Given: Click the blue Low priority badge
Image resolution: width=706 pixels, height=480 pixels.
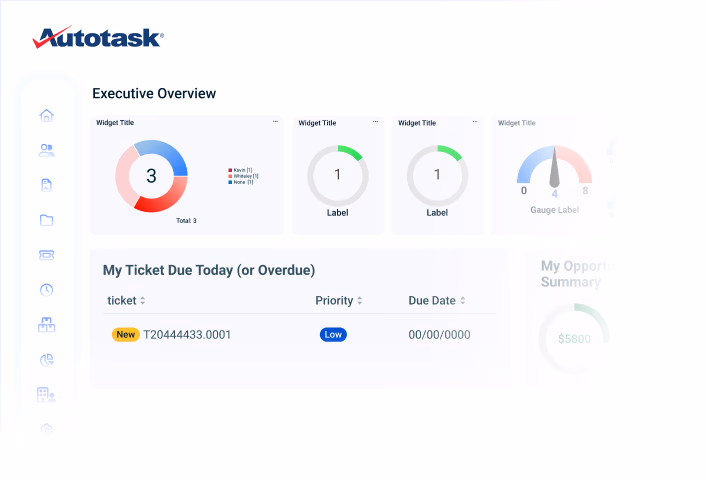Looking at the screenshot, I should [x=333, y=335].
